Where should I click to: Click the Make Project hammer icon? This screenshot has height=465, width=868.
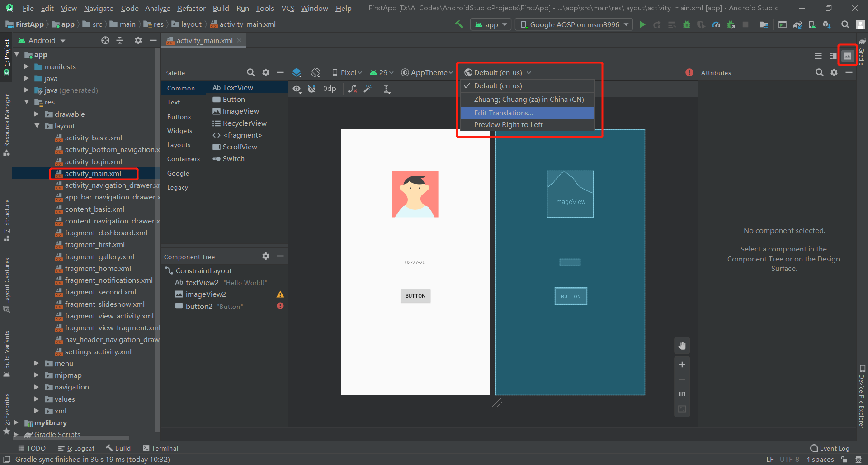click(x=459, y=24)
